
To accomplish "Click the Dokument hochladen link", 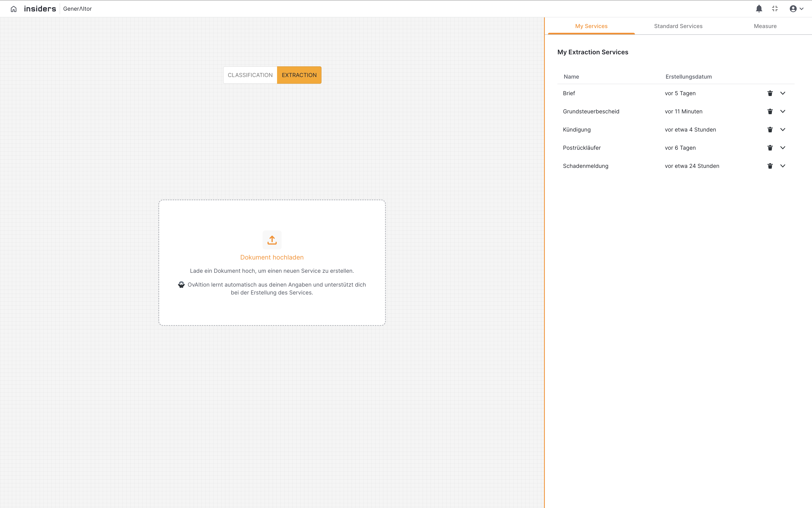I will pos(272,257).
